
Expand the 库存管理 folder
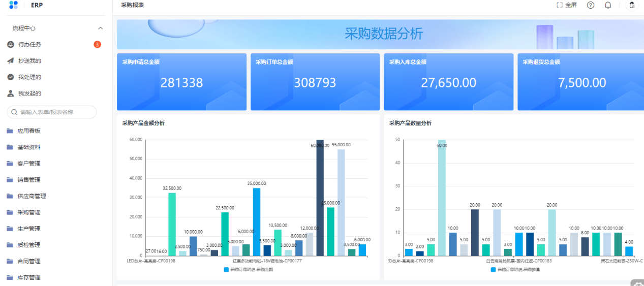click(28, 277)
